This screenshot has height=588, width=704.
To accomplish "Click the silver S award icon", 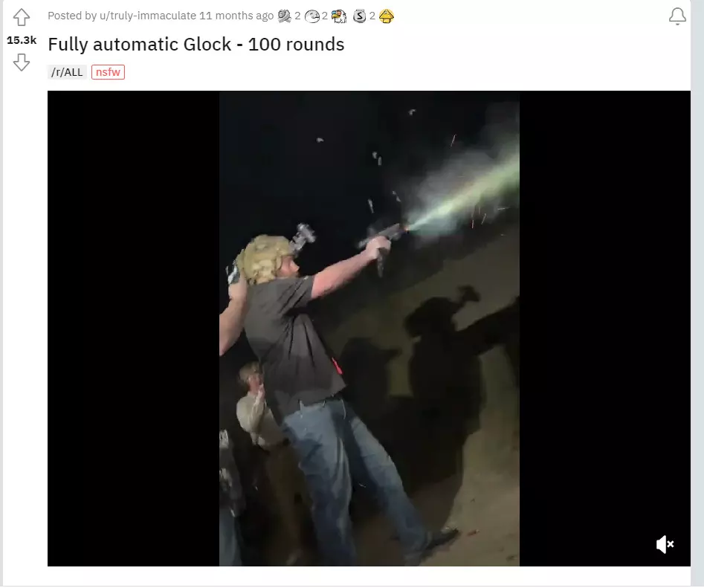I will click(x=359, y=16).
